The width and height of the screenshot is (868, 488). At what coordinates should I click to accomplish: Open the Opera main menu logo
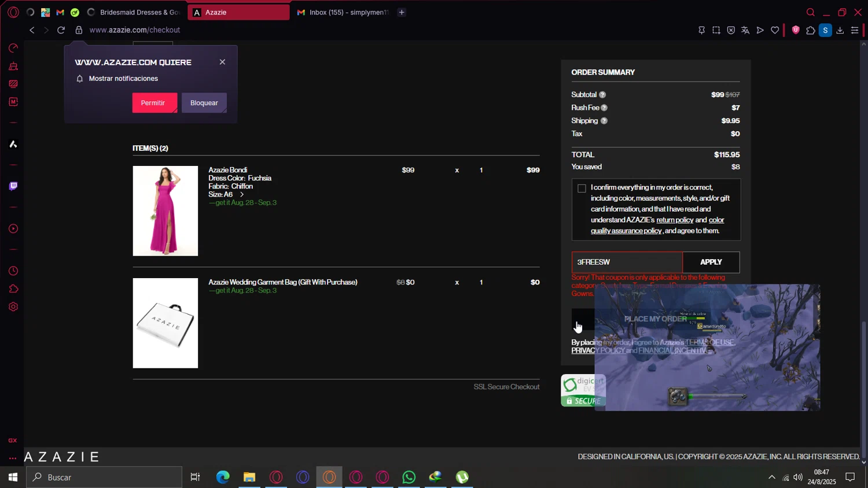(13, 12)
